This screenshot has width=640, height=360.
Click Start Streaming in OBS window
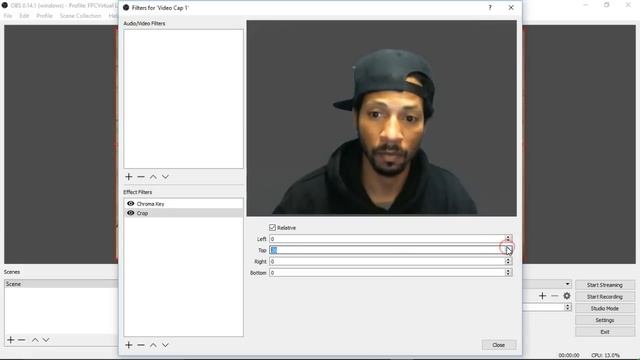(605, 285)
